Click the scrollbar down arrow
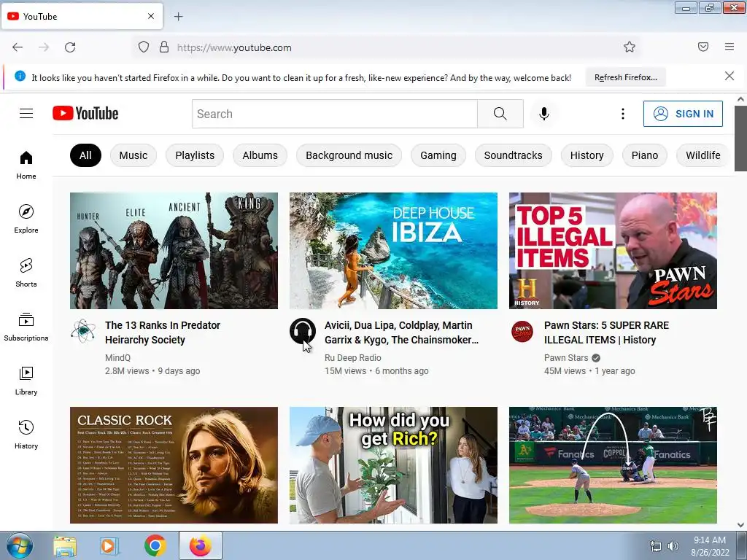This screenshot has width=747, height=560. point(740,525)
